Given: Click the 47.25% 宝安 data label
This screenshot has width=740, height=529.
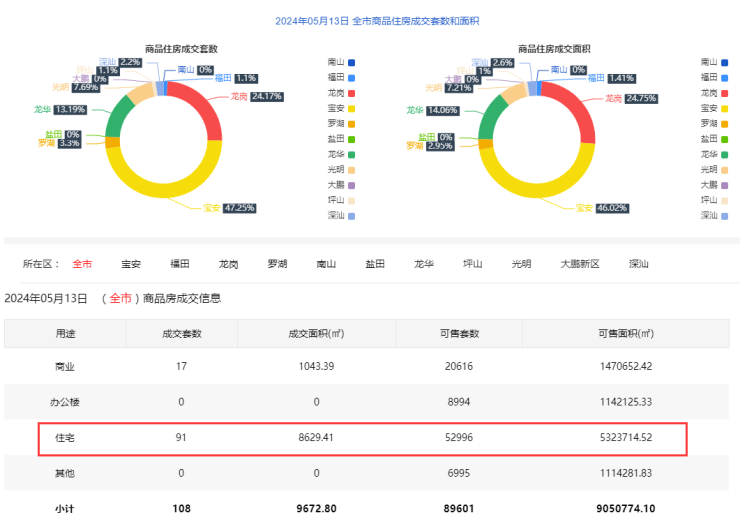Looking at the screenshot, I should click(x=239, y=208).
